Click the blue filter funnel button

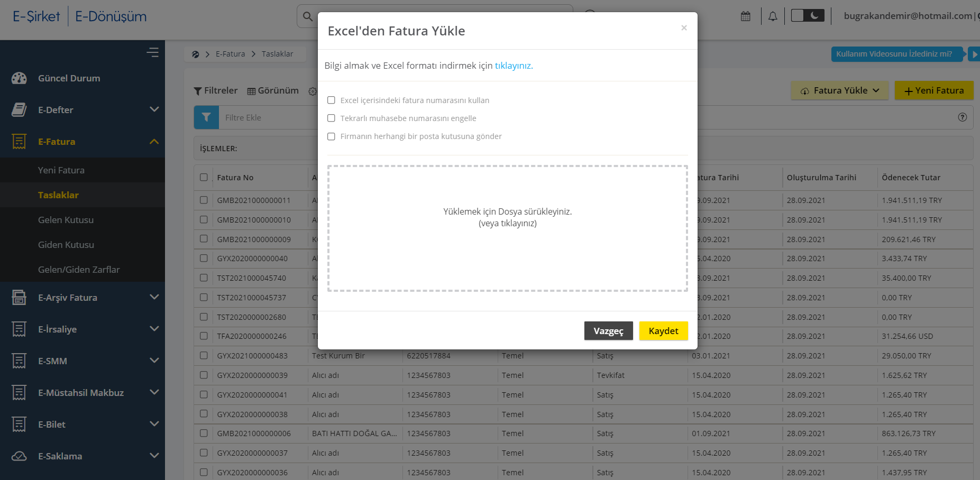[206, 117]
